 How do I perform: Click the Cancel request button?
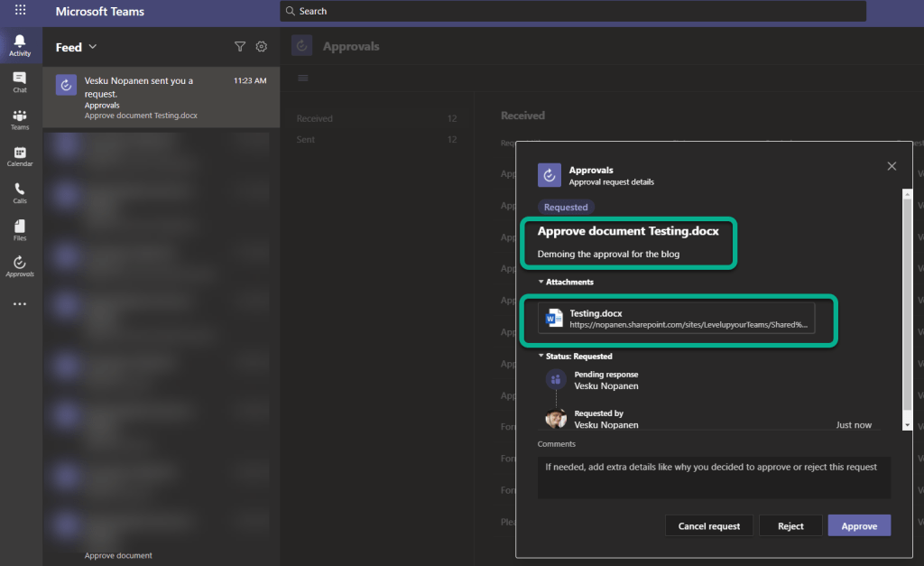pos(708,526)
